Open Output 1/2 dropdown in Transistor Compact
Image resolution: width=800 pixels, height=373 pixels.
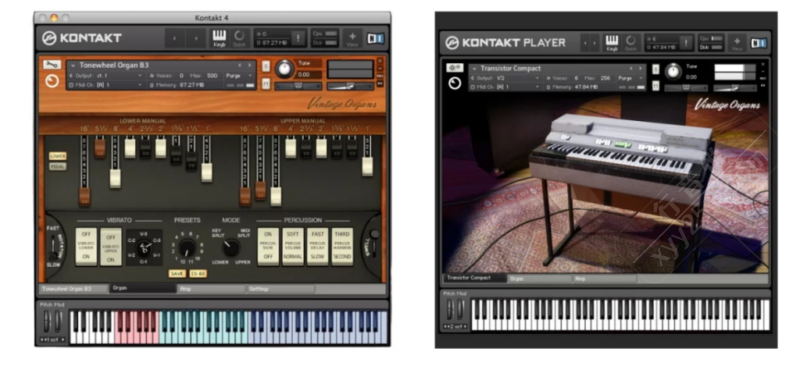click(x=506, y=79)
